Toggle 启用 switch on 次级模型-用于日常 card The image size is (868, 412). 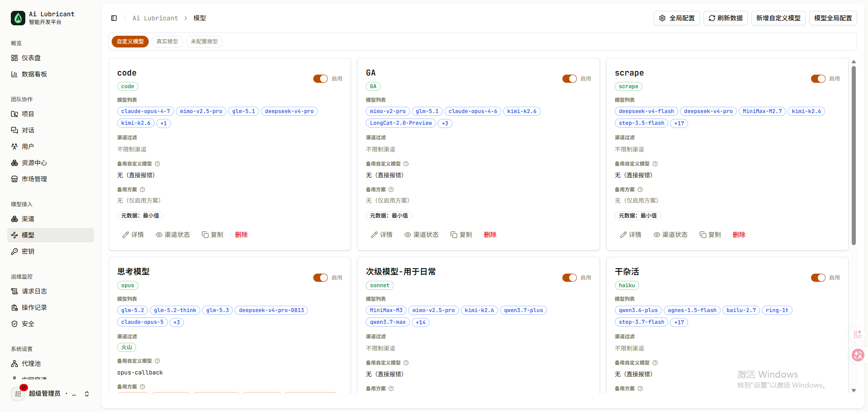tap(570, 278)
